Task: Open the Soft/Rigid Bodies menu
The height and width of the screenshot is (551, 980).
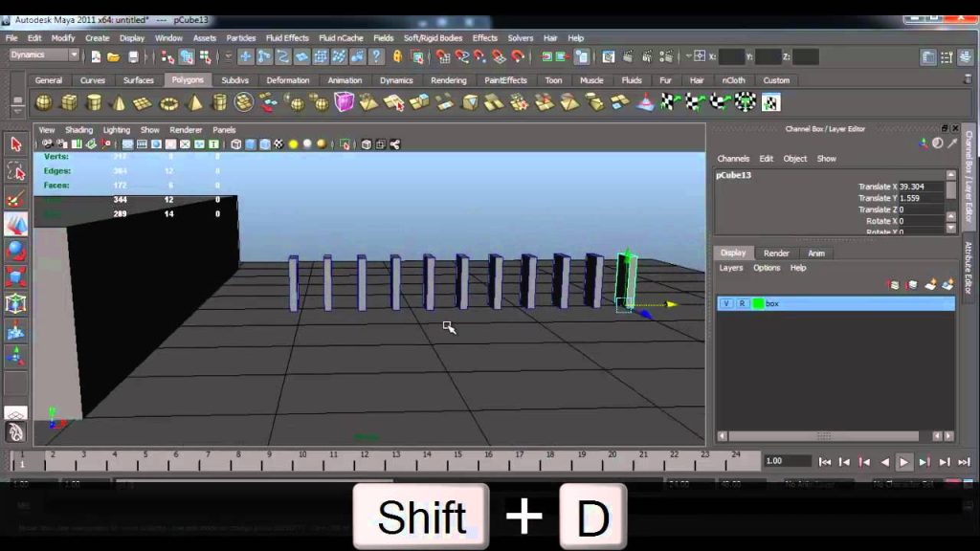Action: pyautogui.click(x=433, y=38)
